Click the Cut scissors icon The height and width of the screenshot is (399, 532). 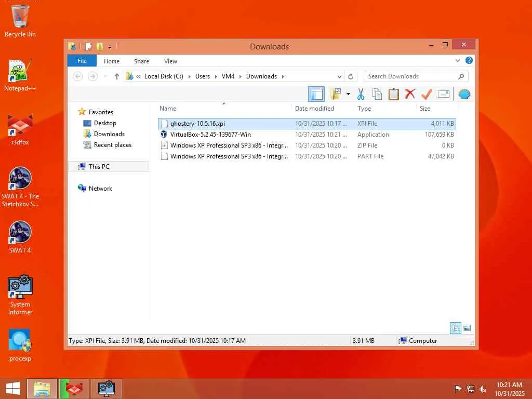(361, 94)
